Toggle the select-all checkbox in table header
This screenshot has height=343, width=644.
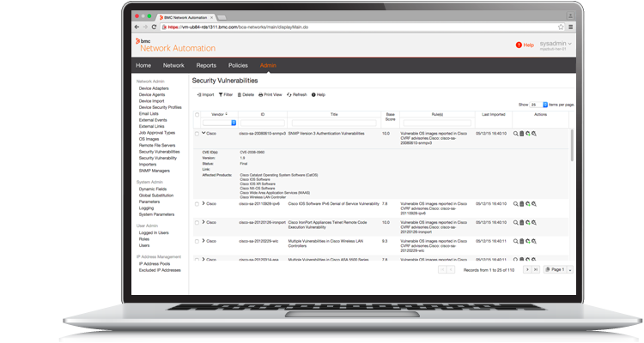(197, 114)
